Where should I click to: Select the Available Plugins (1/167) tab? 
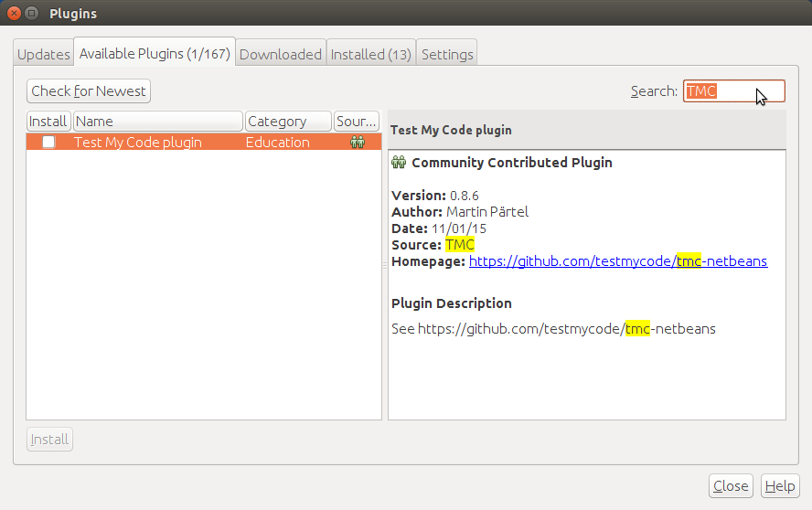click(155, 53)
